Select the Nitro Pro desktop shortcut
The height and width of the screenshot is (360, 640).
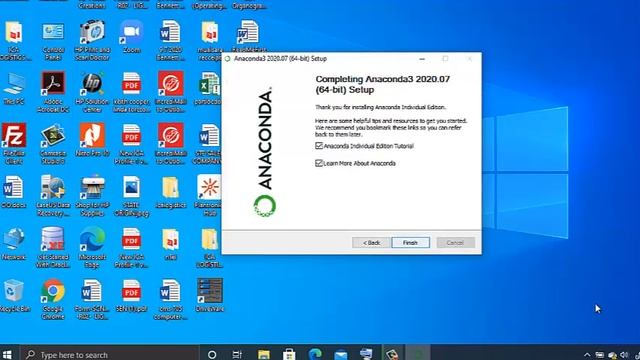point(92,140)
